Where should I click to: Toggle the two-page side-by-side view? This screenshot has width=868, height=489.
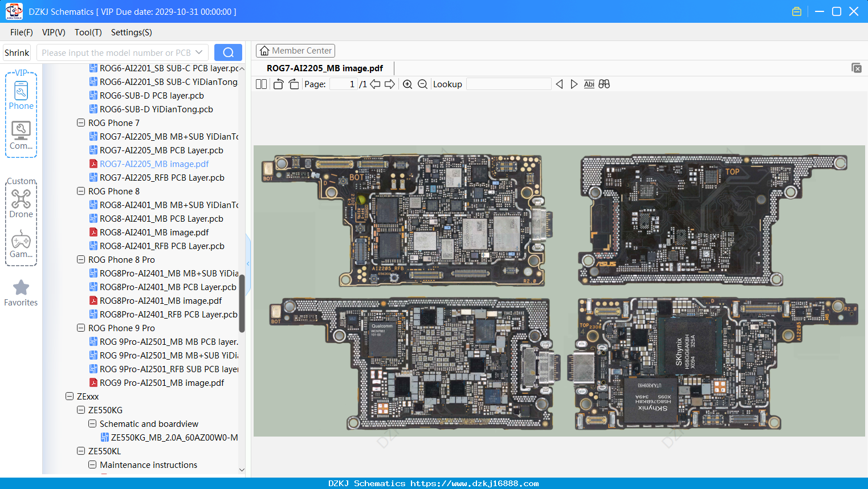click(x=261, y=84)
